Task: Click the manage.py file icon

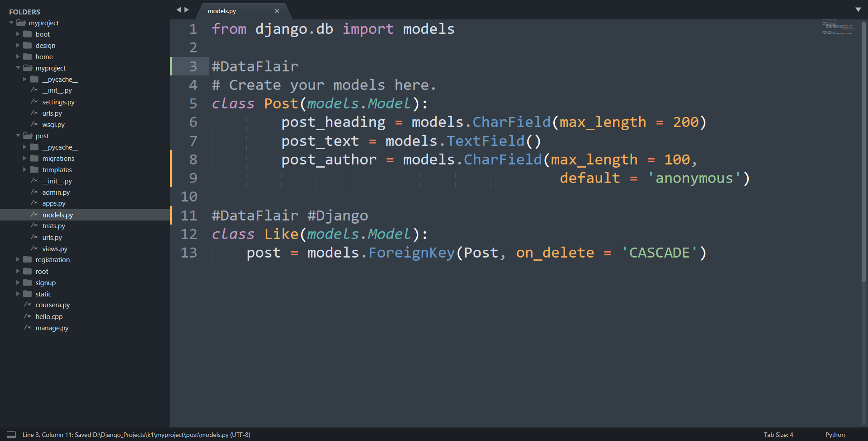Action: 28,328
